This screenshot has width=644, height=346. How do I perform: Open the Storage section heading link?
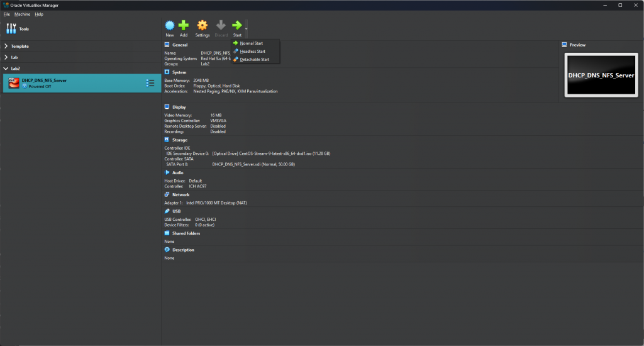180,140
